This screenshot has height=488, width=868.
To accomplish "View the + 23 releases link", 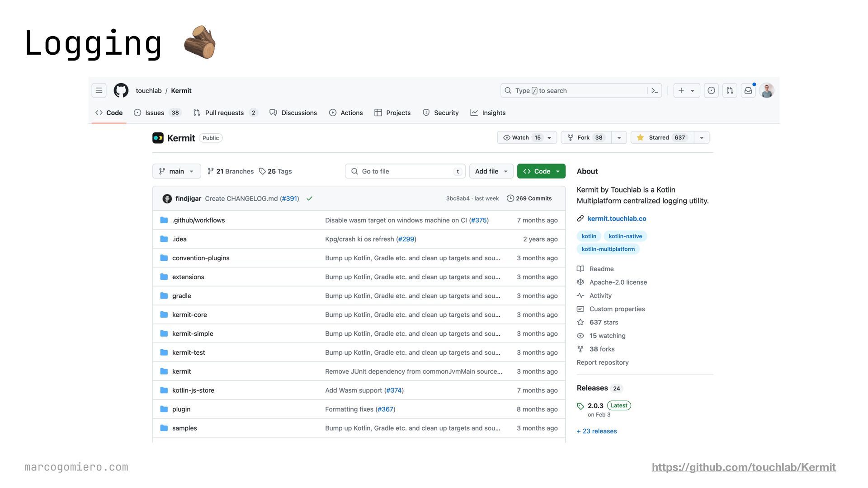I will point(597,431).
